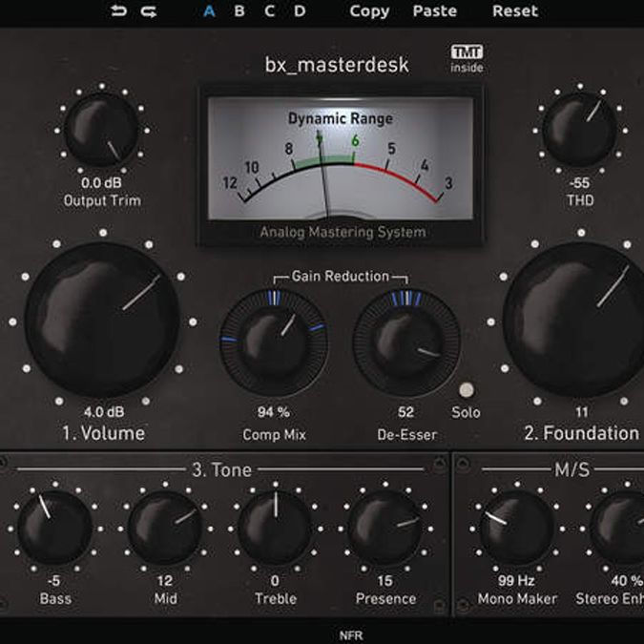Click the 0.0 dB Output Trim value
644x644 pixels.
[101, 183]
